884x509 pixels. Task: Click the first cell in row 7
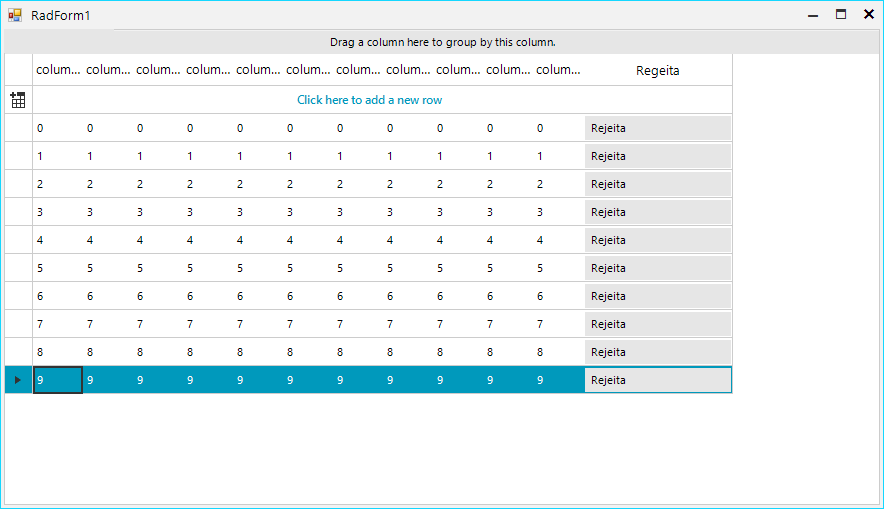(58, 324)
